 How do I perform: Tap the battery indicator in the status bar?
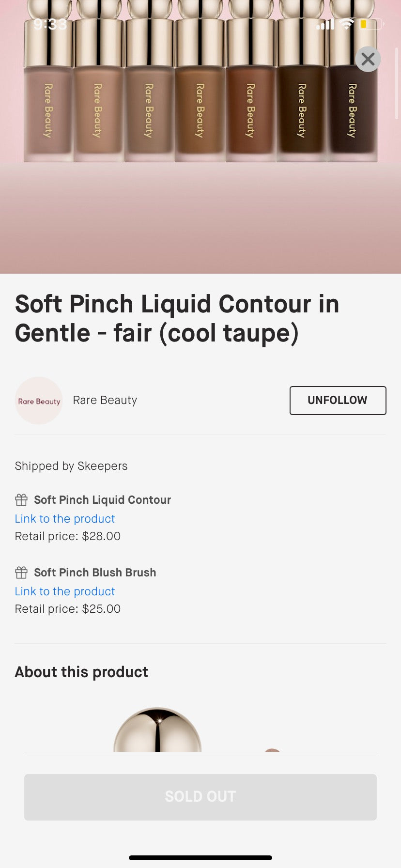coord(371,24)
